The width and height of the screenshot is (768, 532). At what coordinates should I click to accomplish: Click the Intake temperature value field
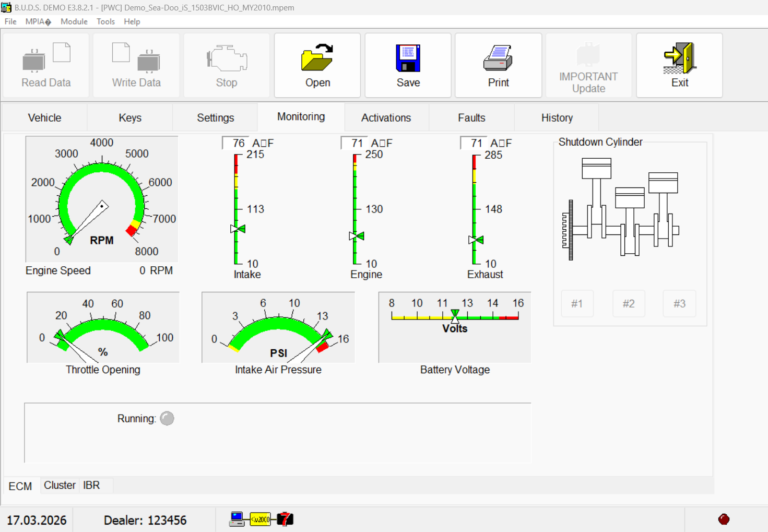pyautogui.click(x=236, y=143)
